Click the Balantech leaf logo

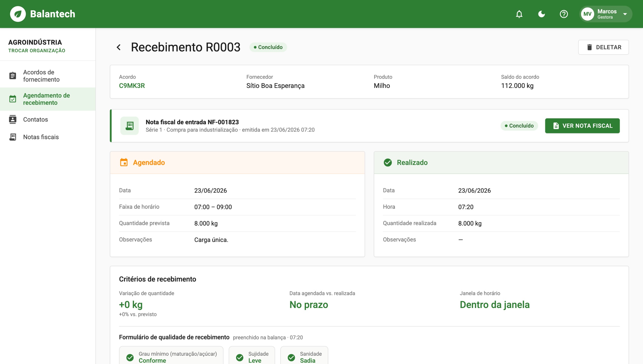point(18,14)
